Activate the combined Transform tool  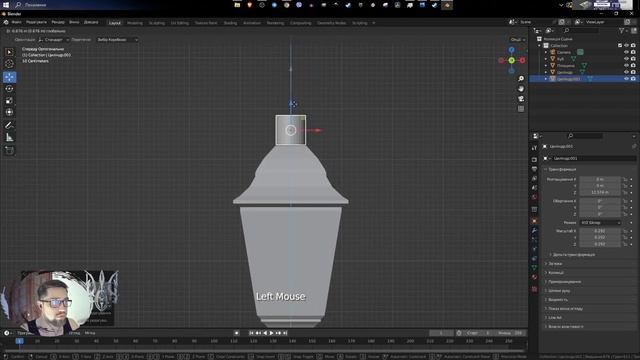[9, 112]
